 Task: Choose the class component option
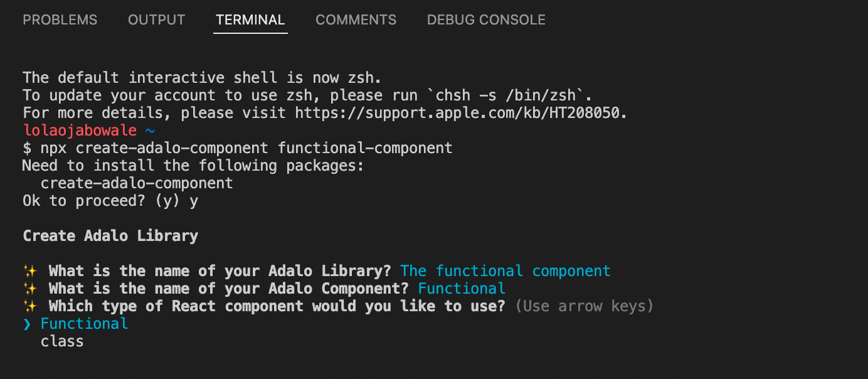point(62,341)
